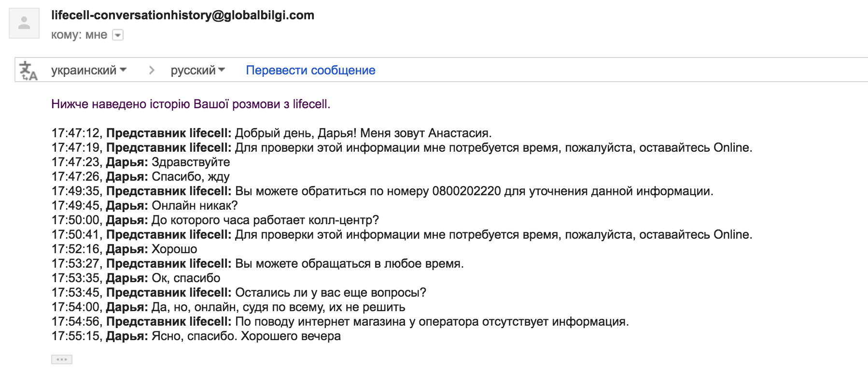Viewport: 868px width, 373px height.
Task: Open the "украинский" source language dropdown
Action: tap(89, 71)
